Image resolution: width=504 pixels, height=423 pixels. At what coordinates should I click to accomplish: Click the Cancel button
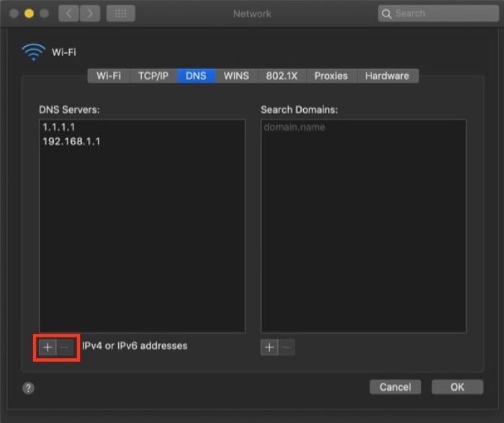tap(395, 387)
